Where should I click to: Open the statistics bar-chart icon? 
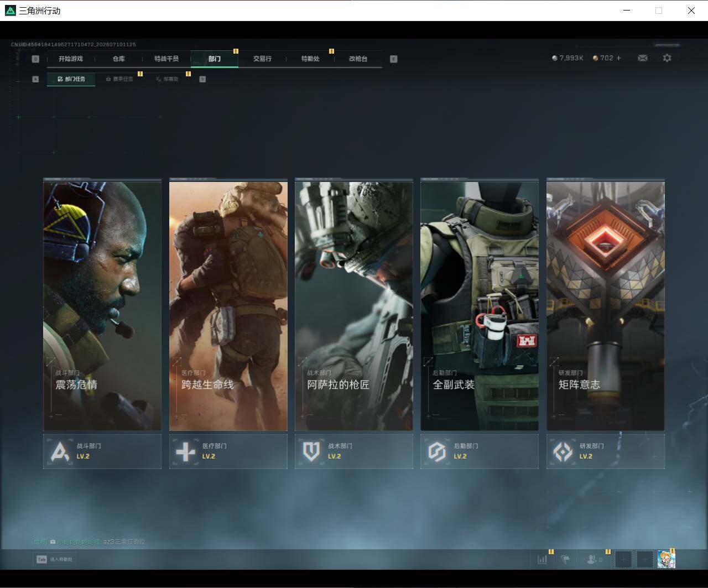(543, 559)
